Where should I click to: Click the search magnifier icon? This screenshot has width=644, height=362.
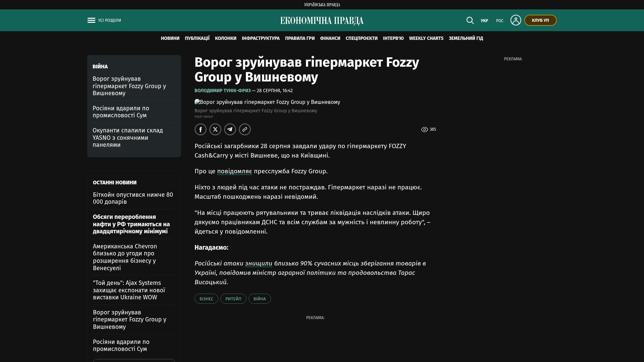470,20
